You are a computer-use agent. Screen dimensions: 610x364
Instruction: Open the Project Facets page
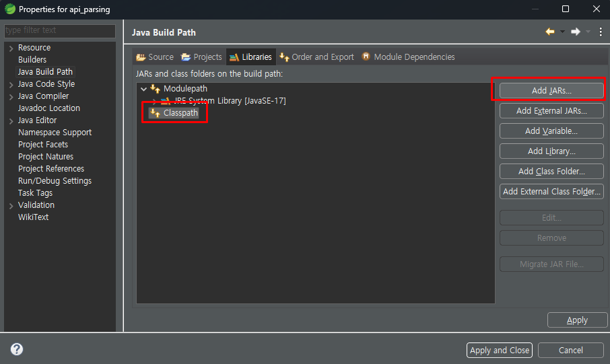43,144
